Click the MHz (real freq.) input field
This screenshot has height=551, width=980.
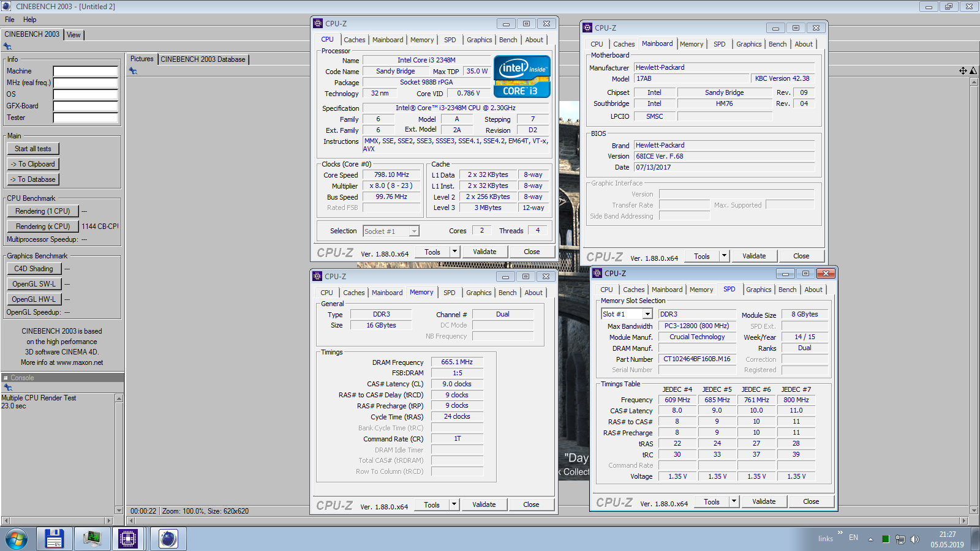[85, 83]
